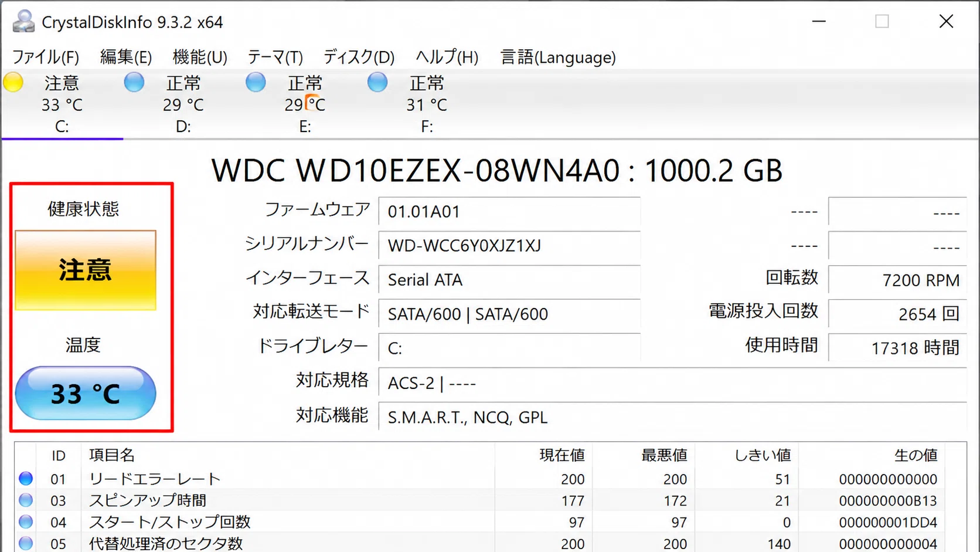The width and height of the screenshot is (980, 552).
Task: Click the features field S.M.A.R.T., NCQ, GPL
Action: pos(672,416)
